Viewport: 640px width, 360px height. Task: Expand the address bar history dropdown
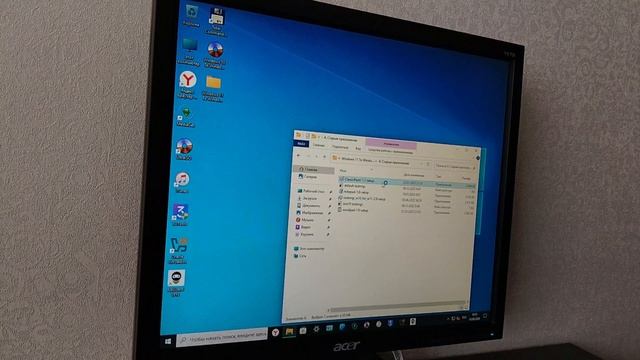(422, 164)
